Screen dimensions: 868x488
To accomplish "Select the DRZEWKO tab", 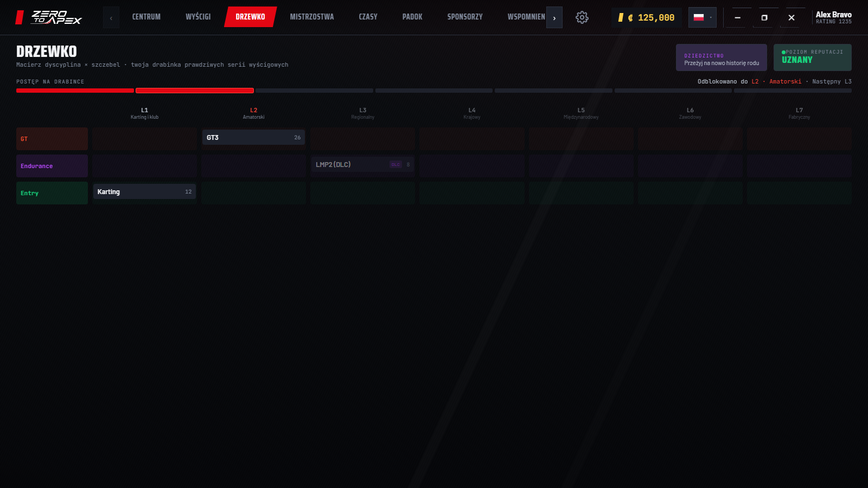I will coord(251,17).
